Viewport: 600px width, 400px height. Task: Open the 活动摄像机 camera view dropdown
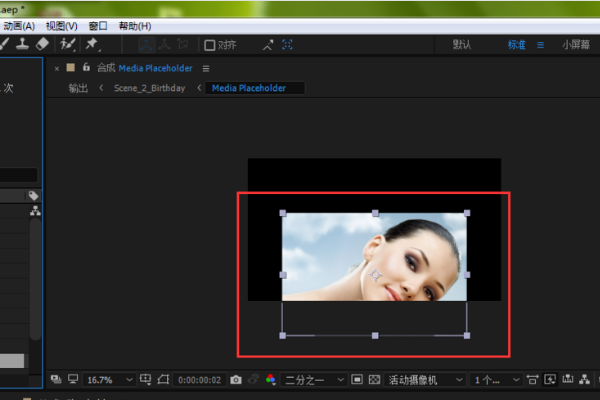coord(427,380)
